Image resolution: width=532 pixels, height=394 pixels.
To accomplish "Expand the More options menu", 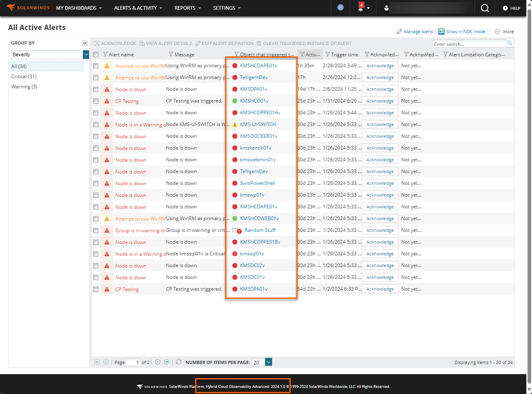I will point(504,32).
